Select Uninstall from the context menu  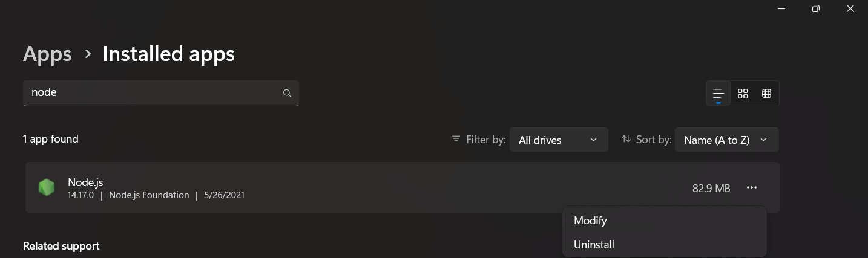594,245
